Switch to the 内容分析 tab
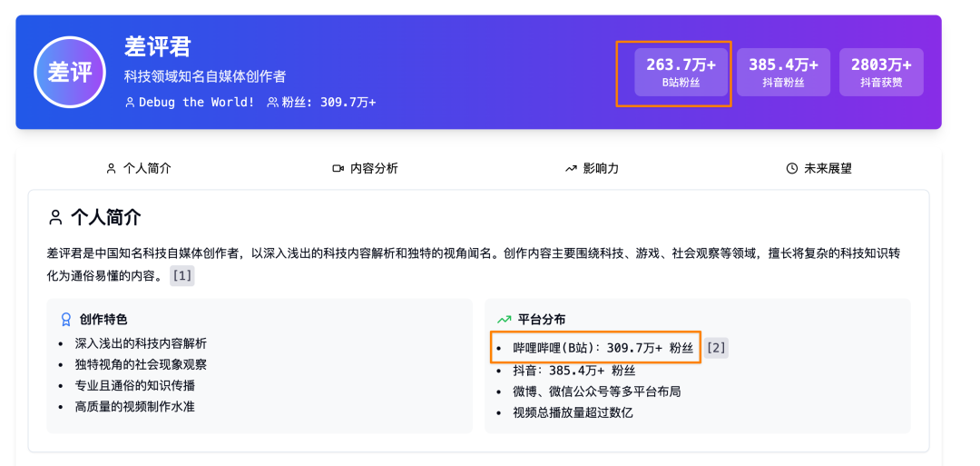 click(365, 168)
